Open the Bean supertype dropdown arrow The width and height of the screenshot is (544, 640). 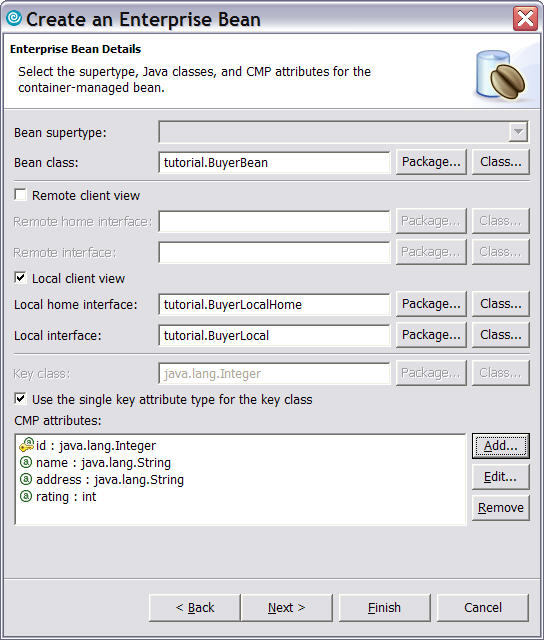click(x=518, y=132)
